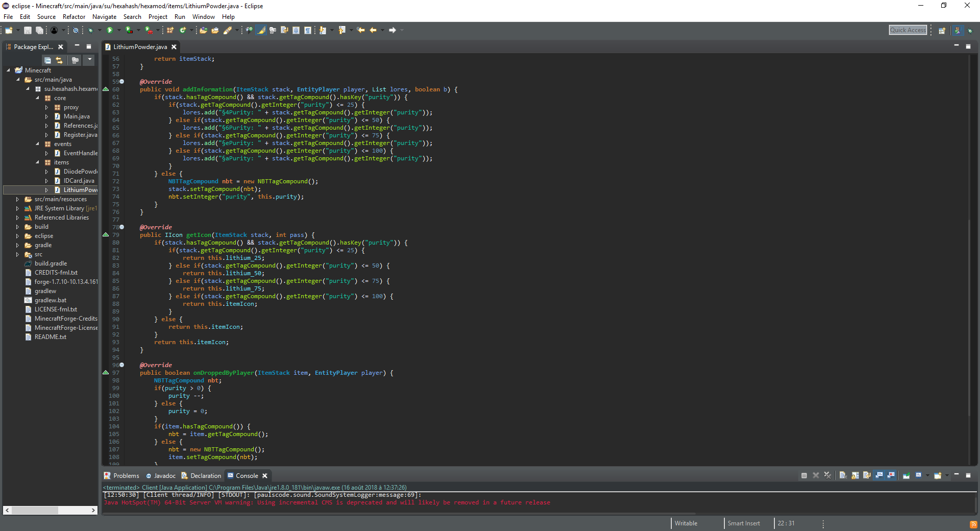Click the Quick Access field

tap(908, 30)
